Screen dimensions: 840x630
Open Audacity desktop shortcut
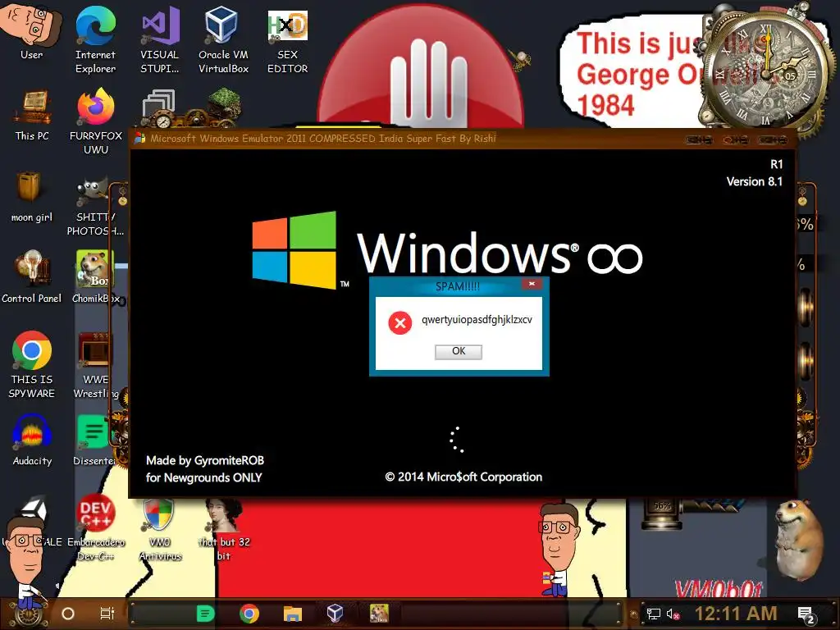coord(32,441)
